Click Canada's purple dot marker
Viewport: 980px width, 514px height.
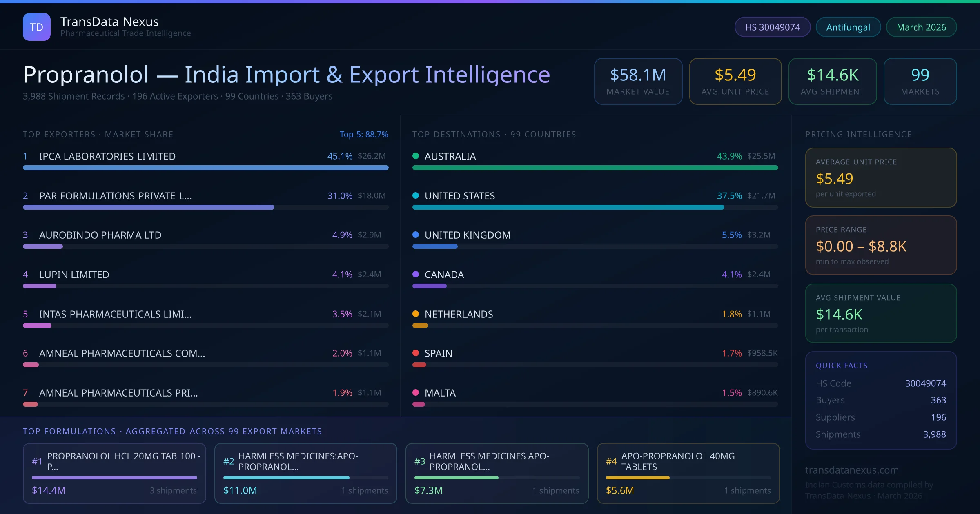pos(416,274)
